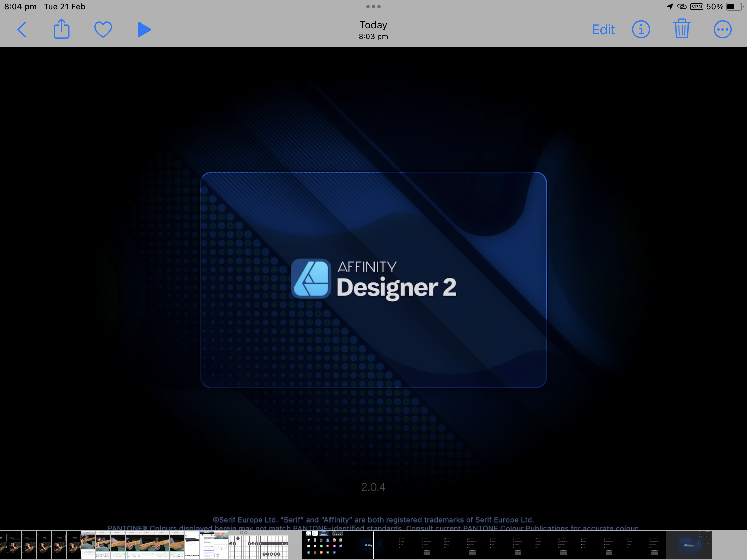Select the charcoal awning product thumbnail
The height and width of the screenshot is (560, 747).
point(191,545)
